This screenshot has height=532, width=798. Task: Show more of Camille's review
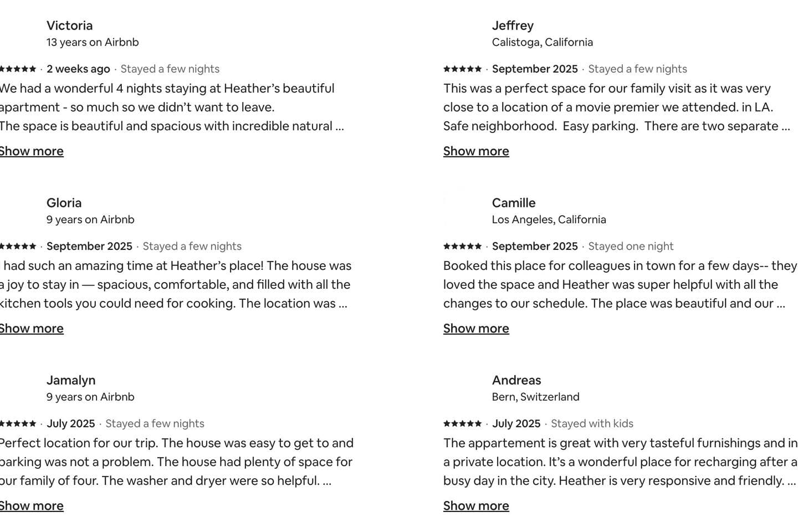click(476, 329)
